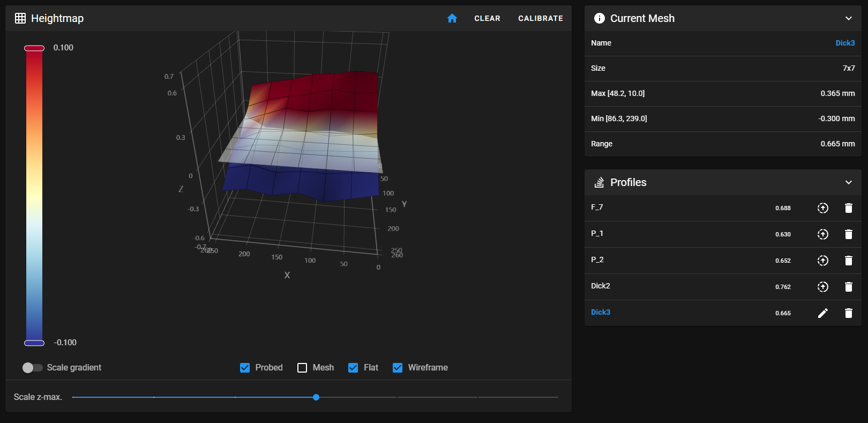Click the F_7 variance value 0.688

point(783,208)
